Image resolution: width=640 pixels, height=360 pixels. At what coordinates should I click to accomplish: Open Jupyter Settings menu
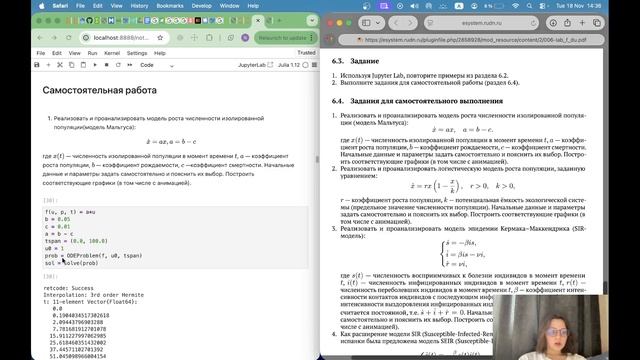[137, 53]
